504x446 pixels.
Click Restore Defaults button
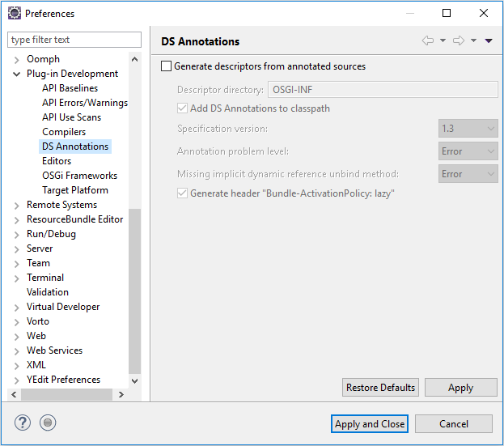[380, 388]
